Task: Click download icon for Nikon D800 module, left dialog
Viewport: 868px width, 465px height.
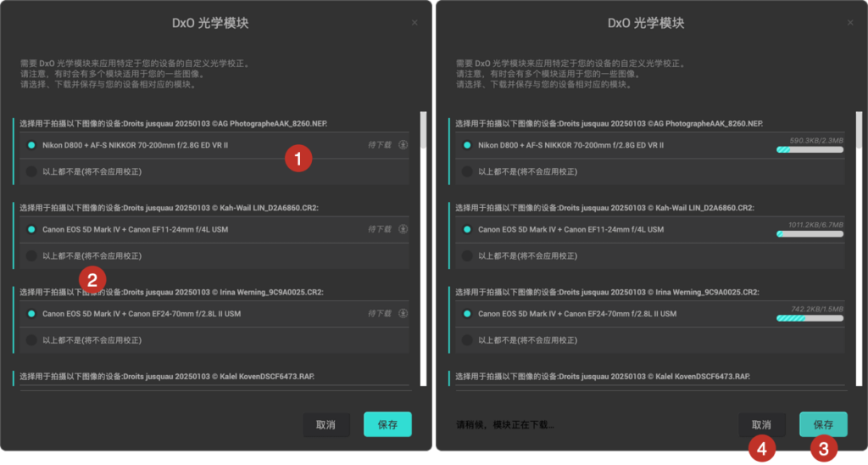Action: 403,145
